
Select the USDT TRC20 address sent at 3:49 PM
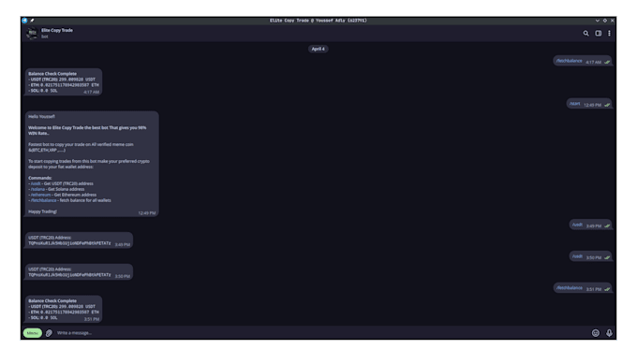[69, 243]
